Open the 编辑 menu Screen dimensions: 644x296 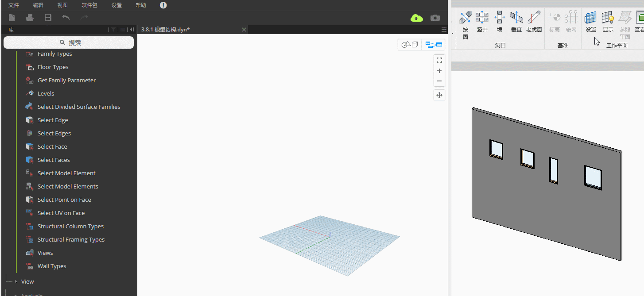(38, 5)
